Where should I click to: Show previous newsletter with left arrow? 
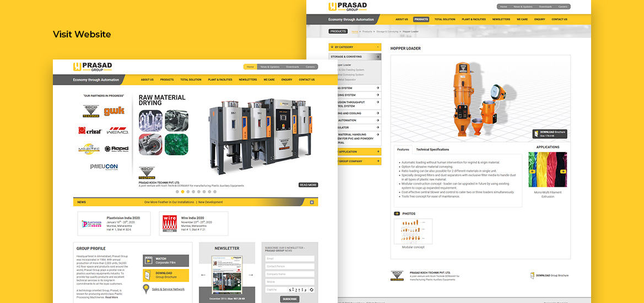[x=203, y=275]
